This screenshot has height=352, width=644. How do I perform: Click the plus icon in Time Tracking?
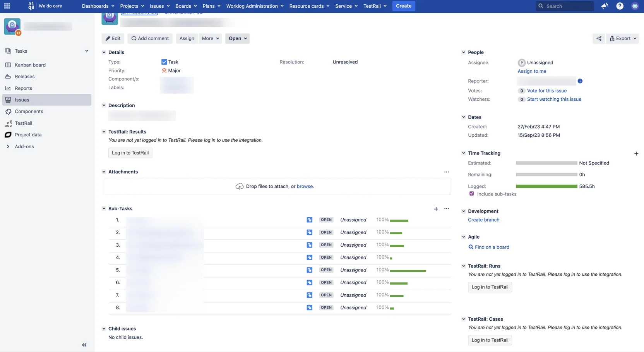[636, 154]
